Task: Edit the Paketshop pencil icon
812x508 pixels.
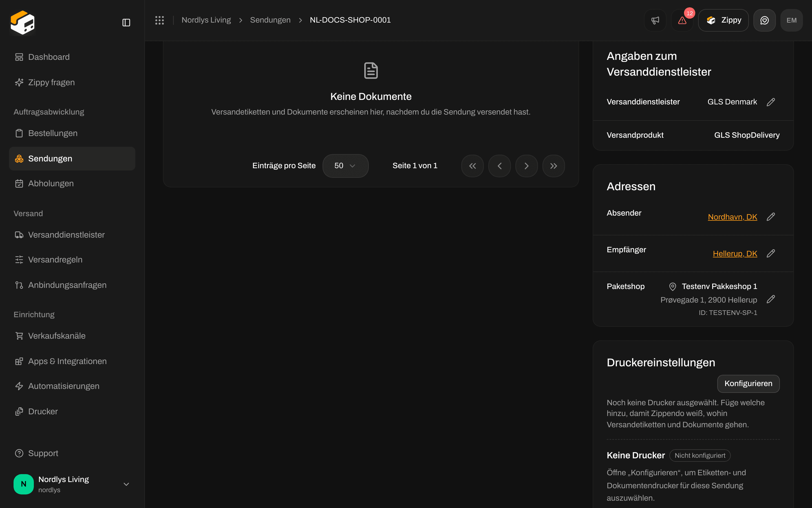Action: click(771, 299)
